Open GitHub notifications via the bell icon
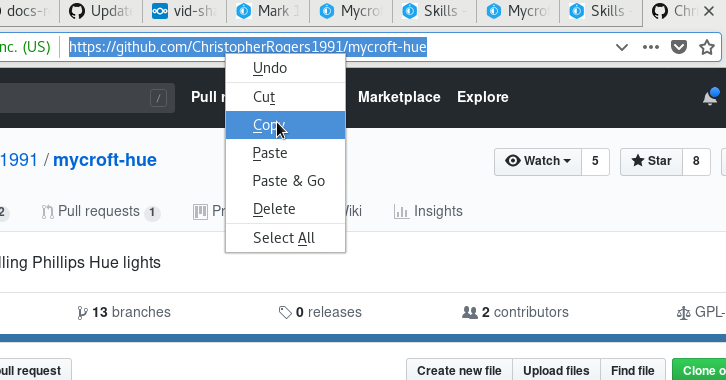726x380 pixels. coord(710,97)
